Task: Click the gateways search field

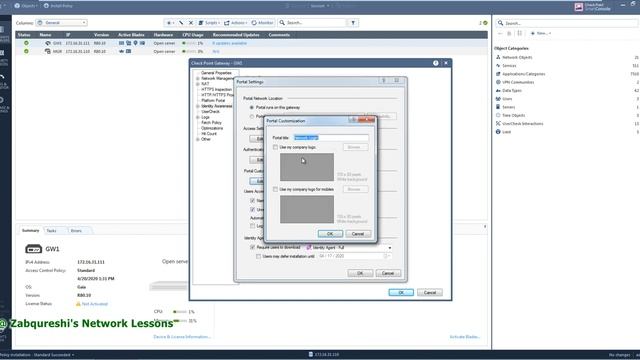Action: coord(312,23)
